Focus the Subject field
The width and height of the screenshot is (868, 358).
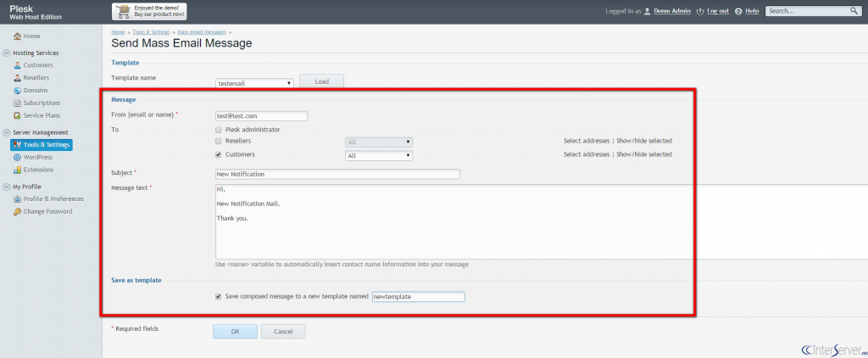[x=337, y=174]
